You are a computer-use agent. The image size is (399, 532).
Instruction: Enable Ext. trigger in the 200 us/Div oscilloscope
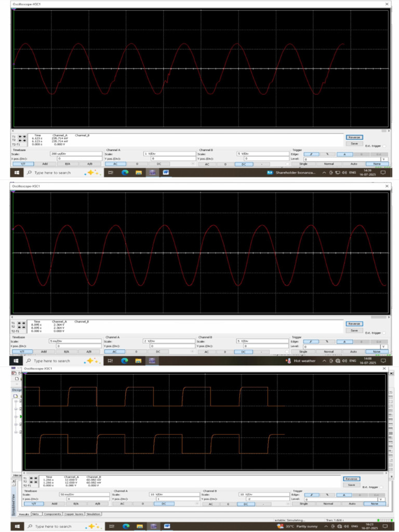(384, 146)
